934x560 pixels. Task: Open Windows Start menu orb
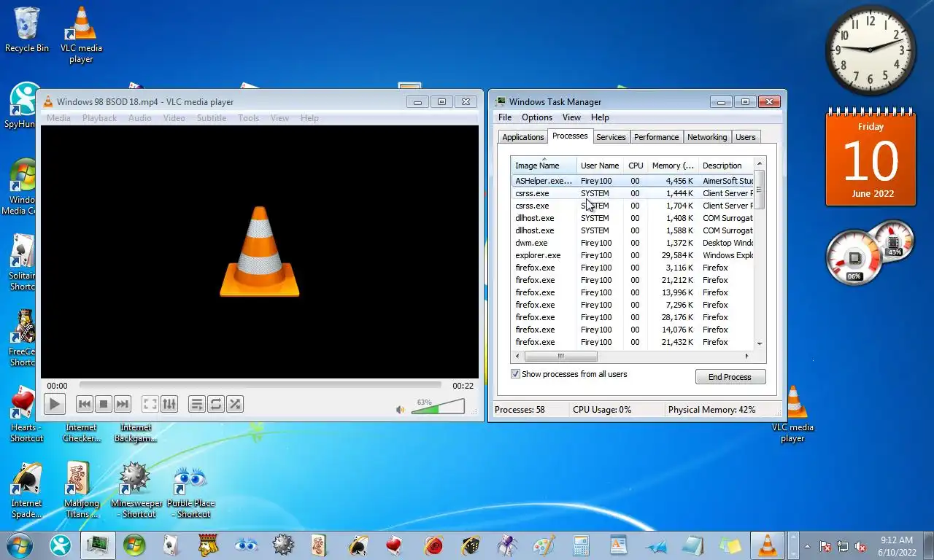pos(18,545)
